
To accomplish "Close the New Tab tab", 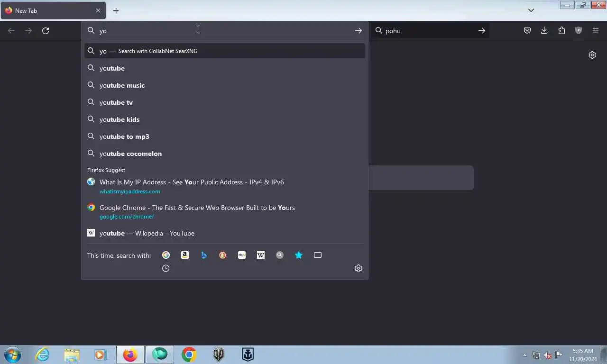I will 98,10.
